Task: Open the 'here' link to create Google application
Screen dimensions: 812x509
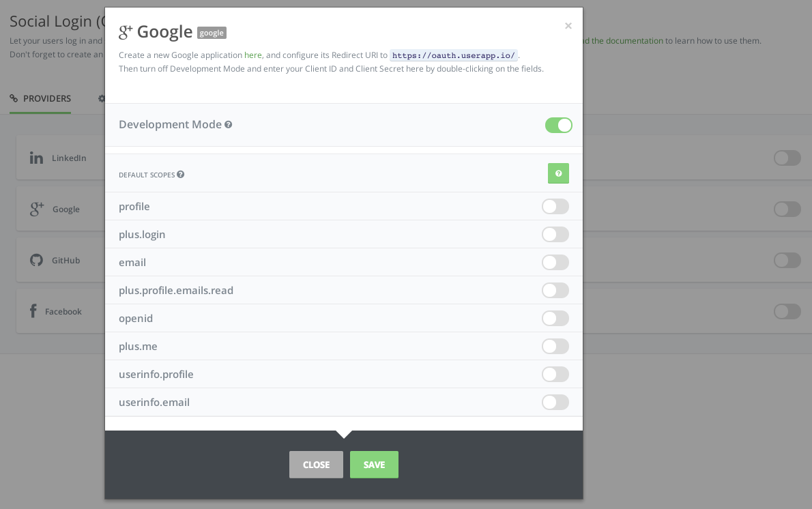Action: [x=252, y=55]
